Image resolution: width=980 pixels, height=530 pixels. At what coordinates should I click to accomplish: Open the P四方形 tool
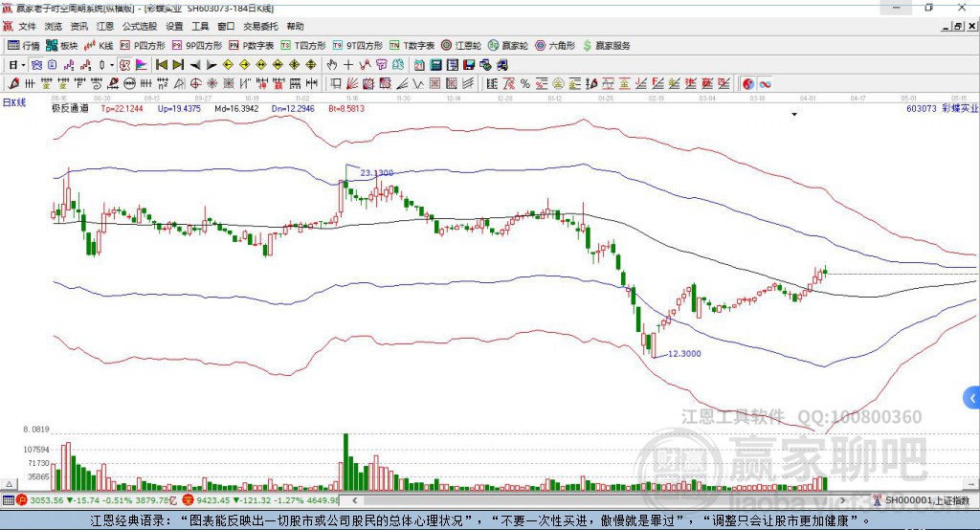pyautogui.click(x=143, y=46)
